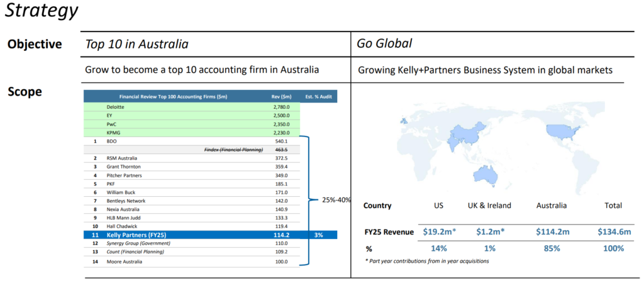Click the 'Hall Chadwick' firm name
Screen dimensions: 644x281
pos(122,226)
